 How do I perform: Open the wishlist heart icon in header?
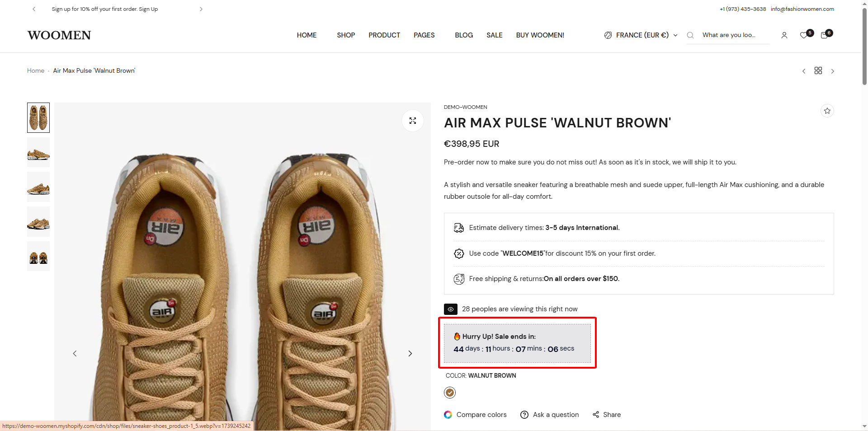(803, 35)
